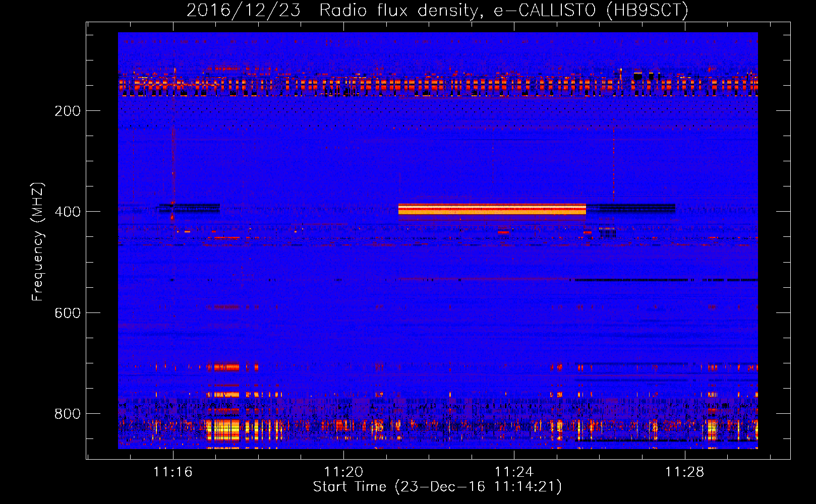
Task: Click the 11:24 time tick label
Action: tap(514, 472)
